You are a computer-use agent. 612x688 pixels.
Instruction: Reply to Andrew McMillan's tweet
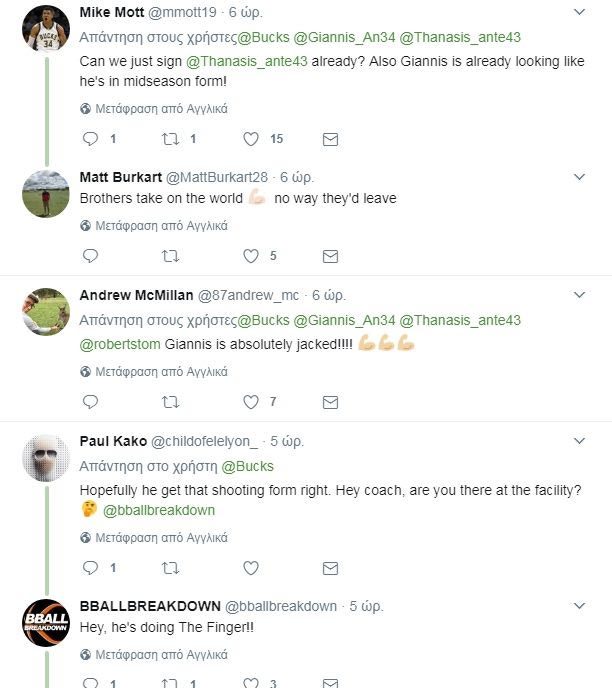[90, 402]
